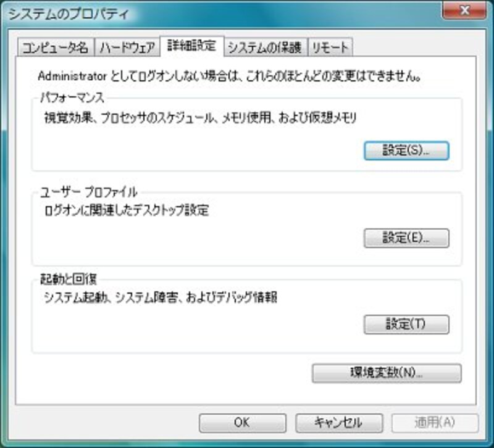
Task: Open 環境変数(N) environment variables
Action: pos(387,373)
